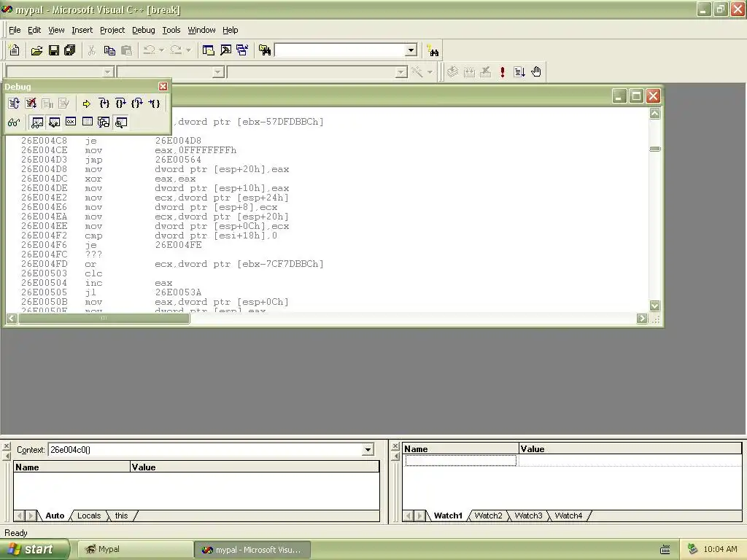Close the floating Debug toolbar
The image size is (747, 560).
163,86
